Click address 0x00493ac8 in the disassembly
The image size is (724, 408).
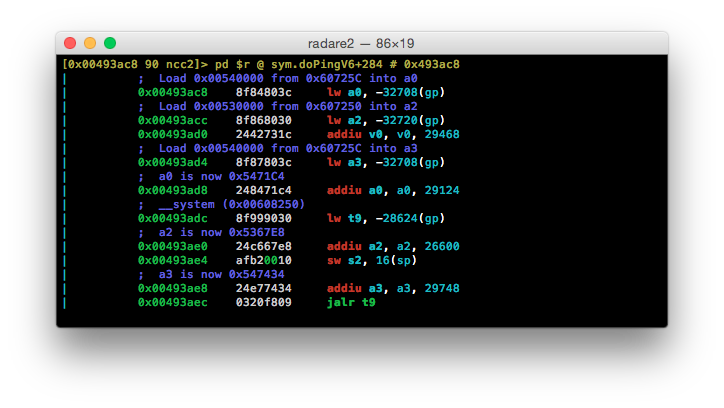coord(173,92)
